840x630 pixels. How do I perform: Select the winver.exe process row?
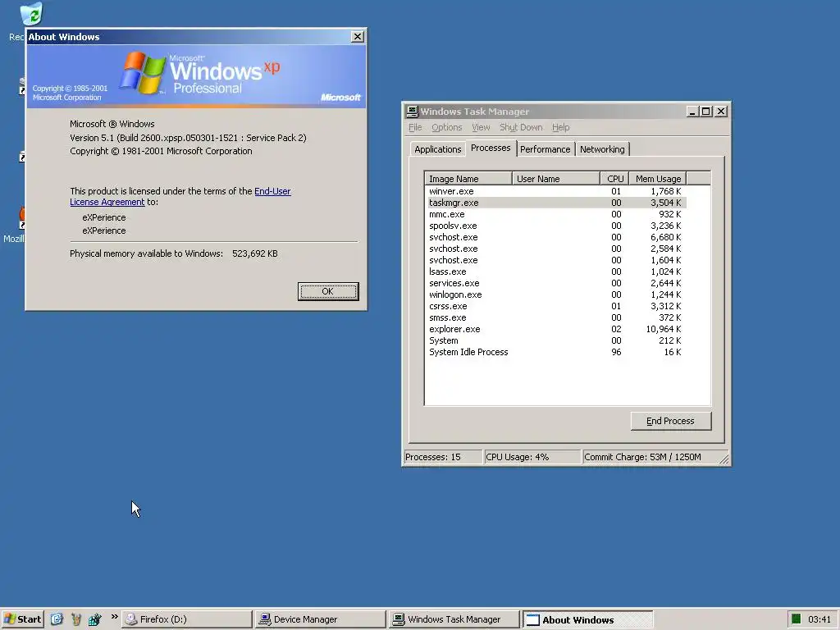[x=555, y=191]
